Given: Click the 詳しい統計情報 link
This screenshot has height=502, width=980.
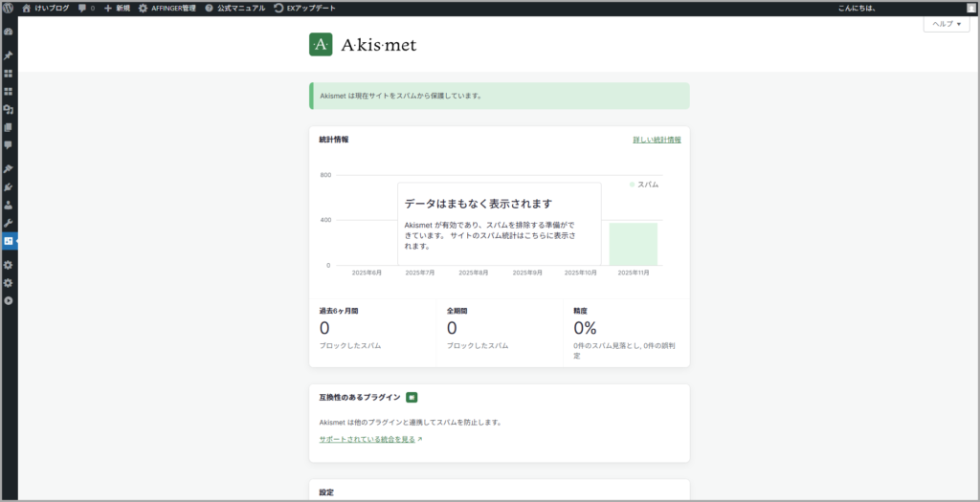Looking at the screenshot, I should tap(657, 140).
